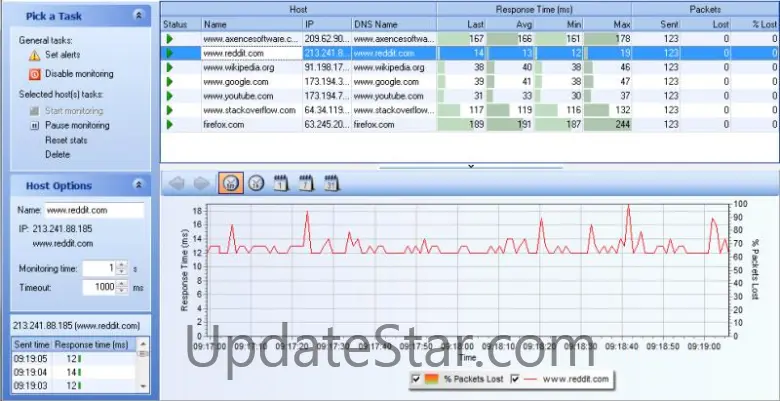Click the Set alerts warning icon
Screen dimensions: 780x401
(34, 55)
